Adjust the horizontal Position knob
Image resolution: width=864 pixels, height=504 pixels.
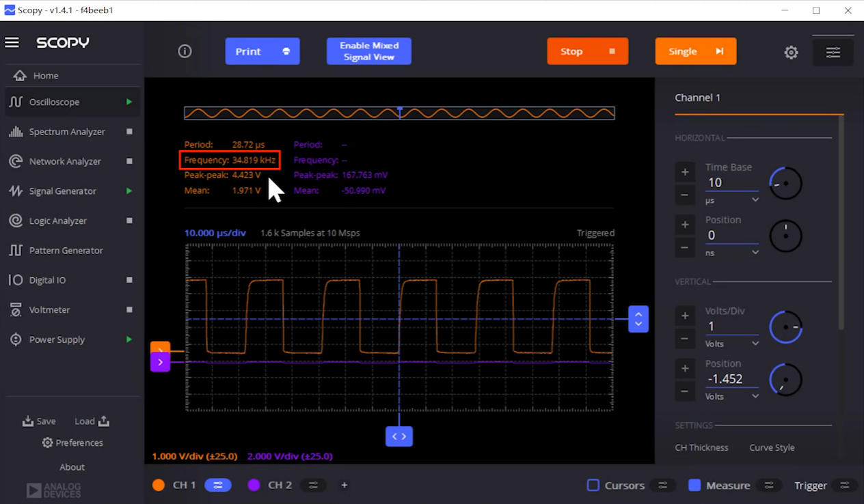tap(785, 236)
